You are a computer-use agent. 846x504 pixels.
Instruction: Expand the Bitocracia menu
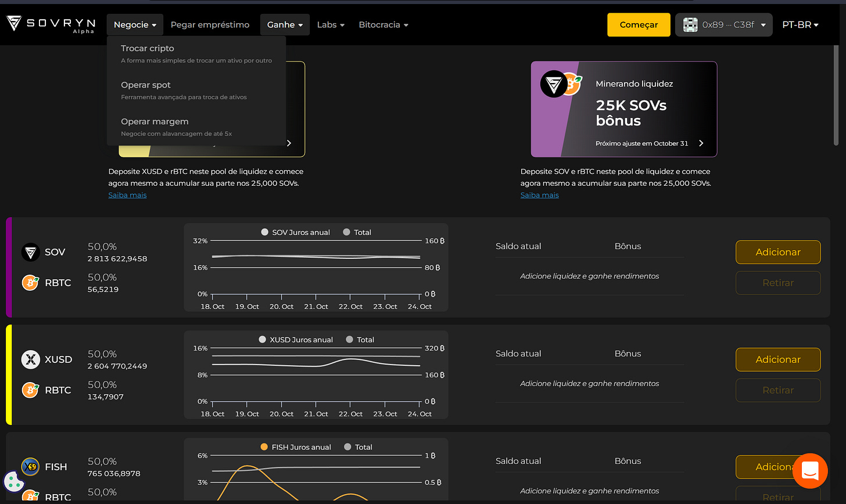tap(383, 25)
